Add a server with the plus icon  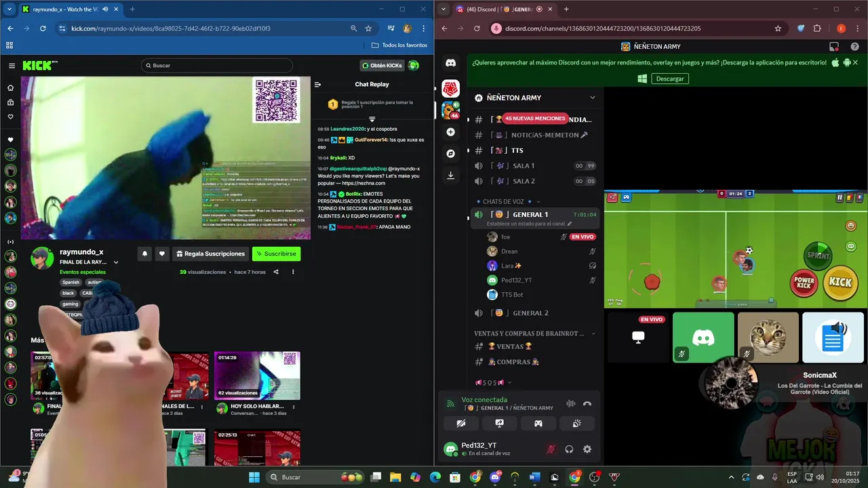450,132
